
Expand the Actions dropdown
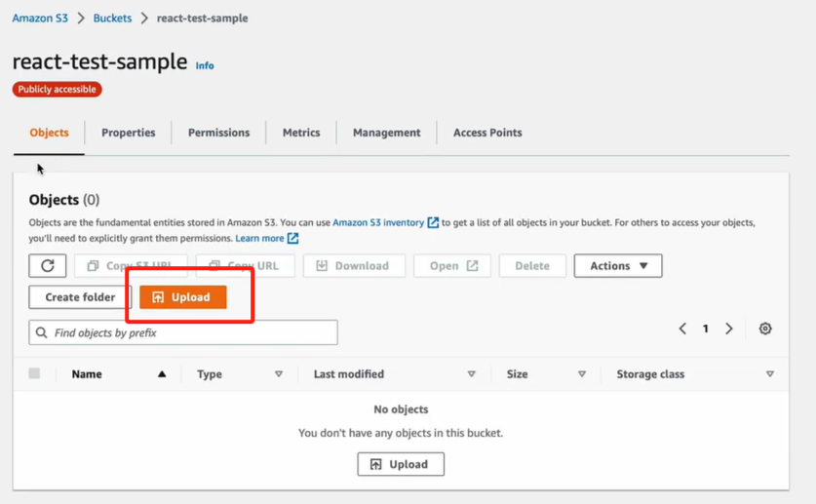(x=618, y=266)
